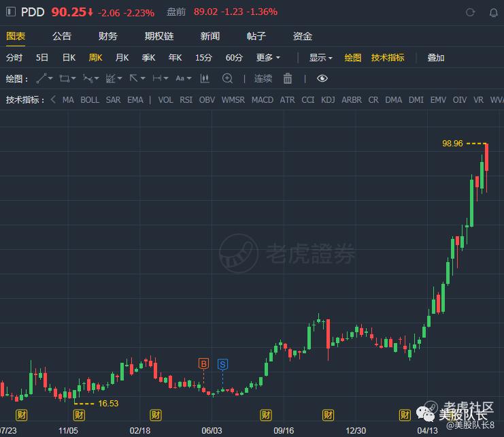Expand the Aa text tool dropdown arrow
This screenshot has width=504, height=437.
[x=189, y=78]
